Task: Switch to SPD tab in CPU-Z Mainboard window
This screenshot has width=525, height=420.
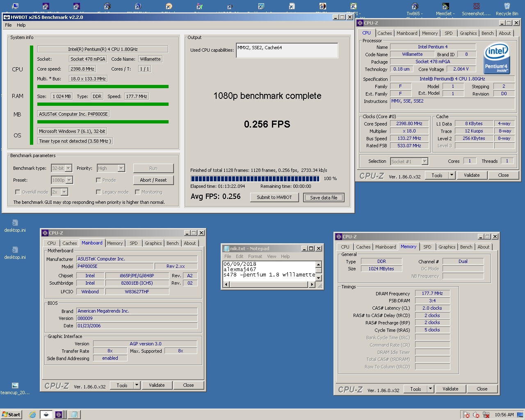Action: (x=134, y=243)
